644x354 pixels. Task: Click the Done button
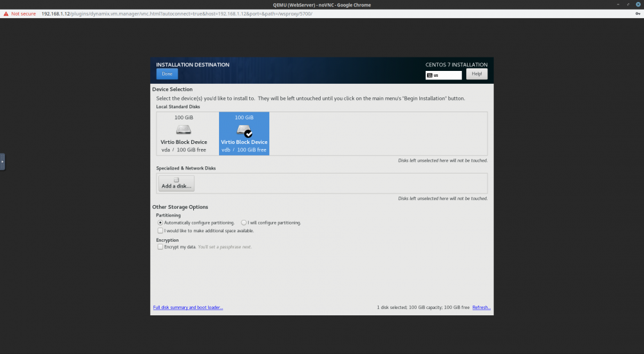tap(167, 74)
